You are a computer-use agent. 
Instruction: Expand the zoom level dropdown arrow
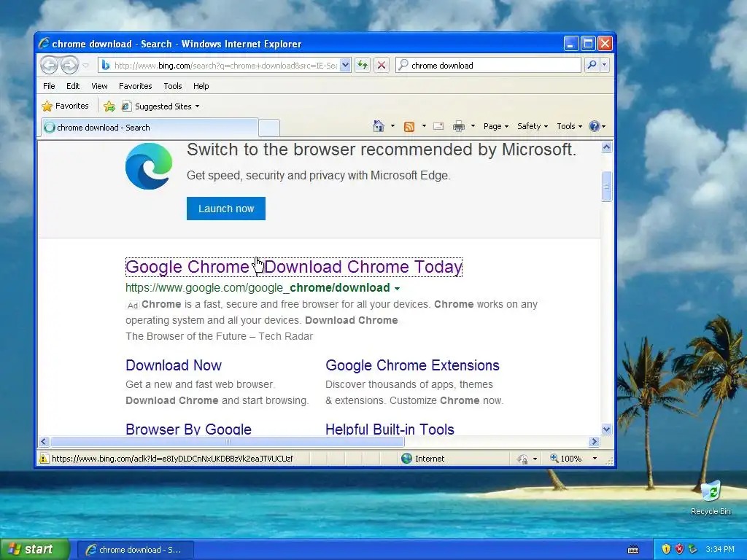(595, 459)
